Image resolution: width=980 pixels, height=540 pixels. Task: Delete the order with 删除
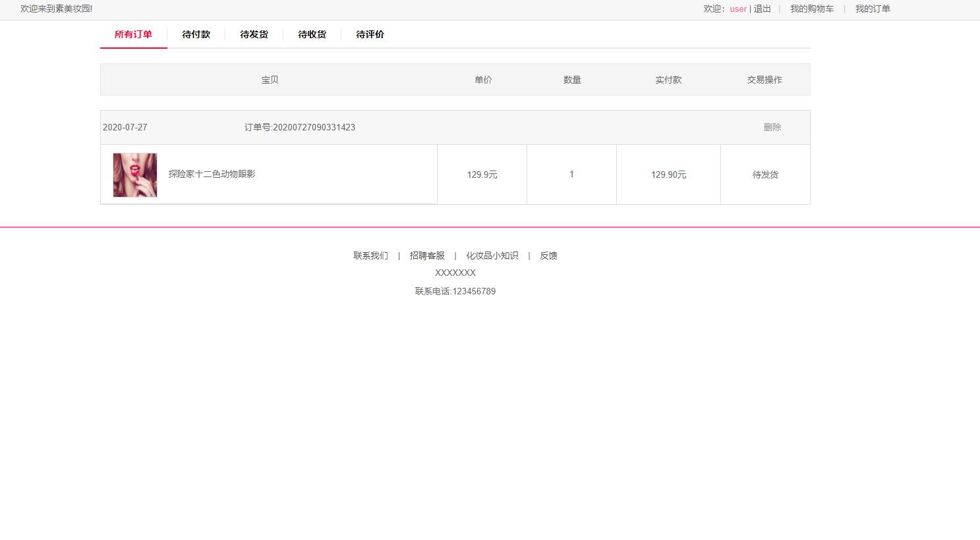coord(772,127)
